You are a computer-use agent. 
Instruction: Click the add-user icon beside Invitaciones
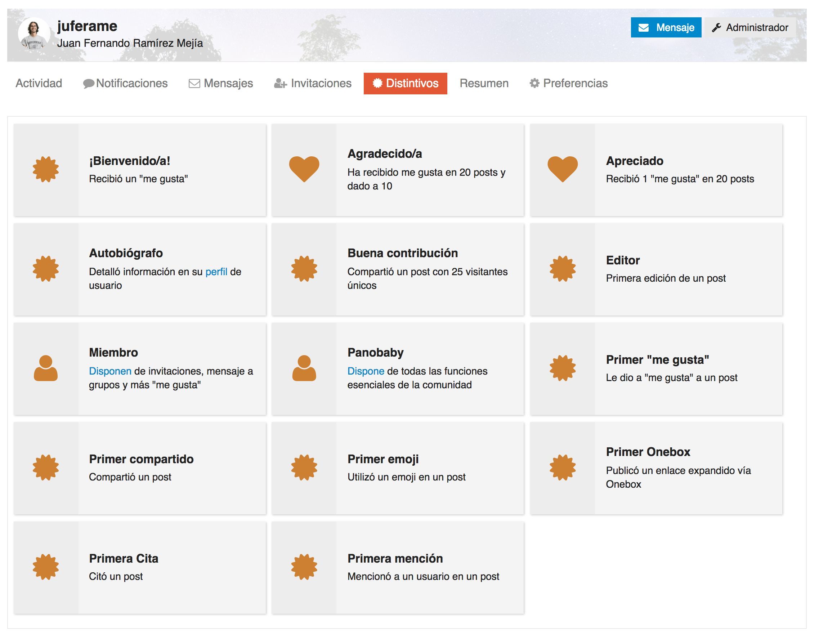280,83
